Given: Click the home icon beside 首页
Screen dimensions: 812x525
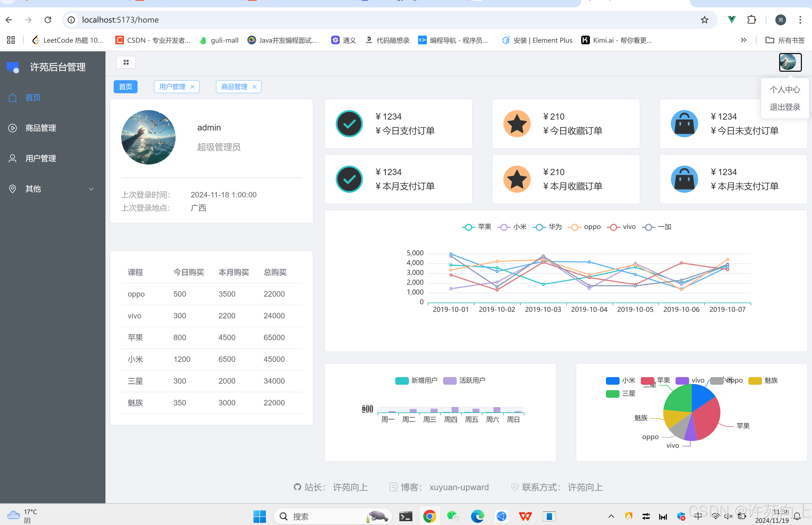Looking at the screenshot, I should (x=12, y=98).
